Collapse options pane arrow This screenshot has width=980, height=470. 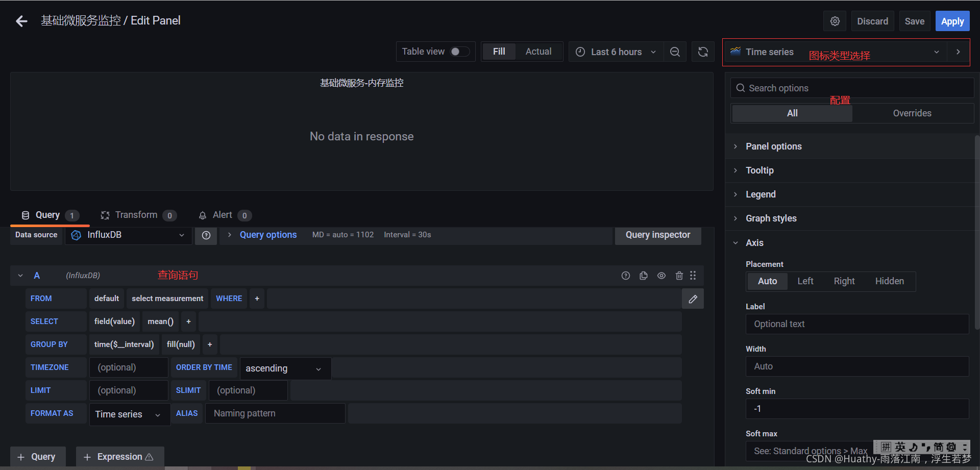(x=958, y=52)
